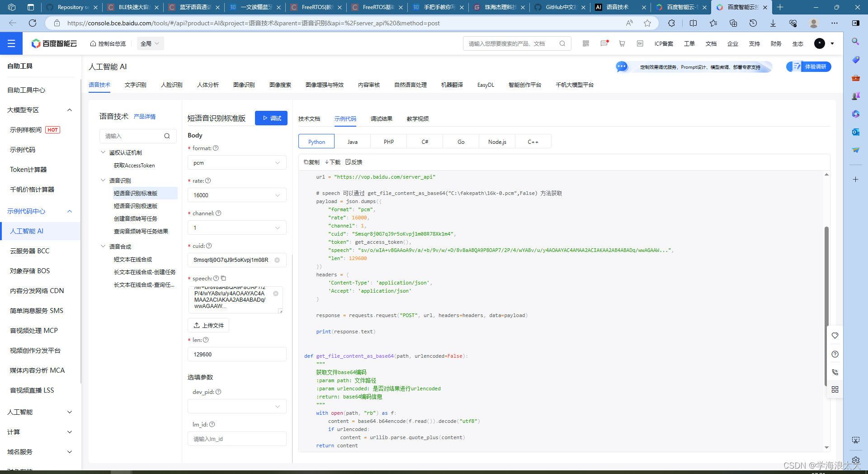Click the help icon next to rate

pyautogui.click(x=208, y=180)
